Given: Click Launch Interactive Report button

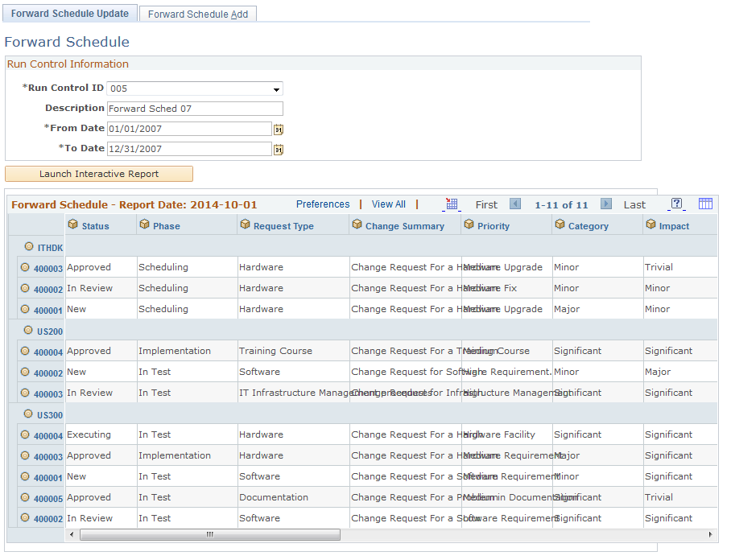Looking at the screenshot, I should [99, 174].
